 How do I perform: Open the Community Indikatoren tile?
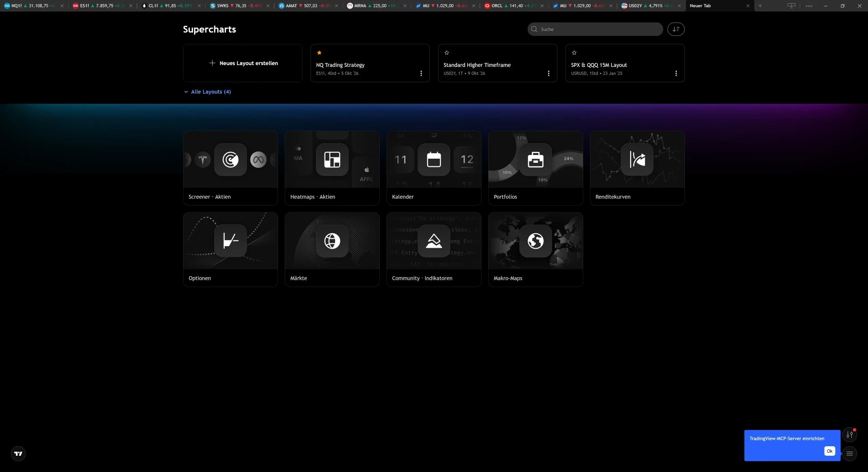(x=434, y=250)
